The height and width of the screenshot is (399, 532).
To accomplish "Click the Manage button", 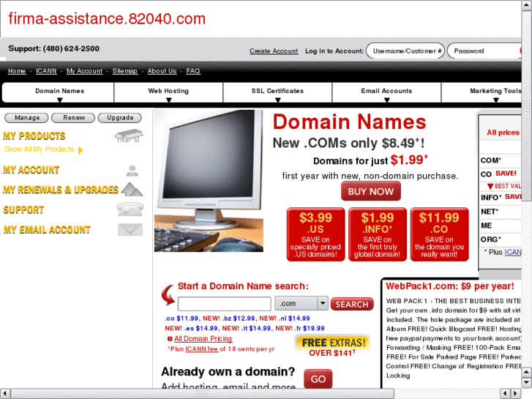I will pyautogui.click(x=26, y=118).
